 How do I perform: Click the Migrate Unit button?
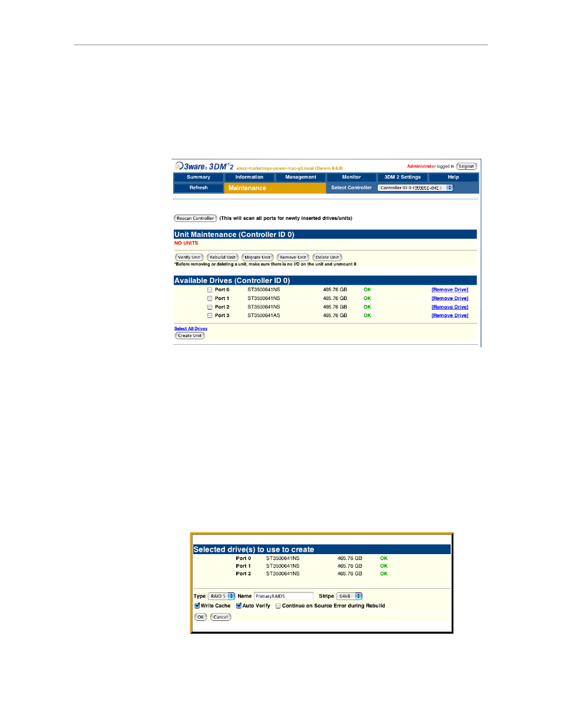tap(257, 257)
